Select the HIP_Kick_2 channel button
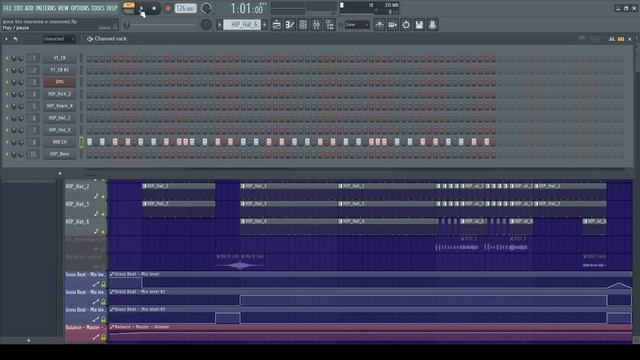This screenshot has width=640, height=360. [60, 94]
